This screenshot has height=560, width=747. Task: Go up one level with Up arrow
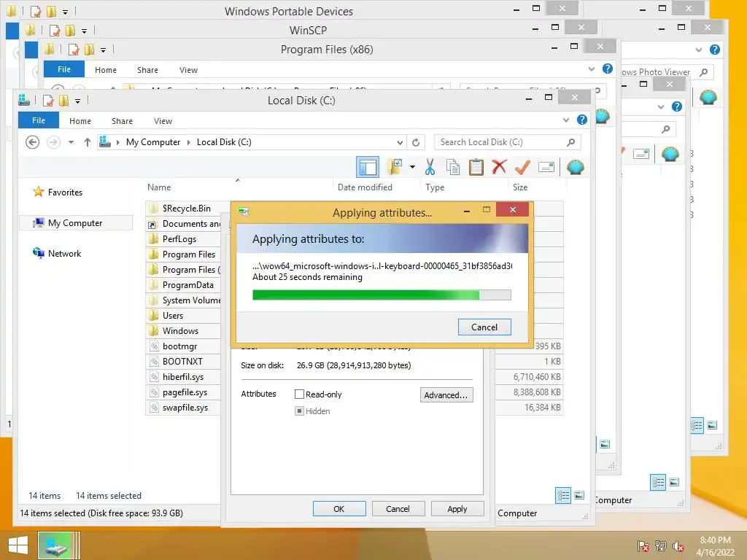tap(88, 142)
